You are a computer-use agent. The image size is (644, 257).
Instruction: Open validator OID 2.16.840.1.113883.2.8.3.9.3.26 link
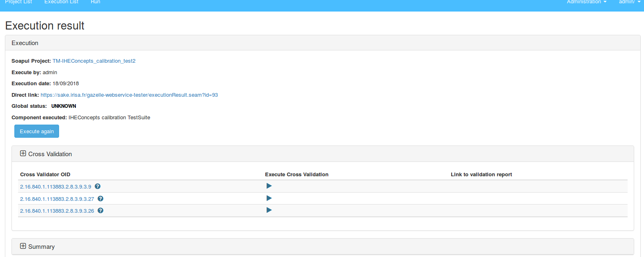coord(57,211)
